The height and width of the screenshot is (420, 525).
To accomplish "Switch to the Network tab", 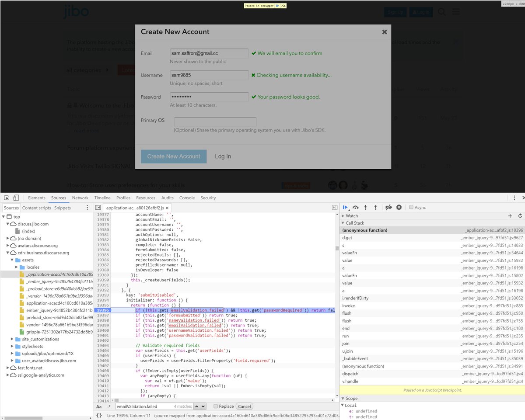I will click(x=80, y=198).
